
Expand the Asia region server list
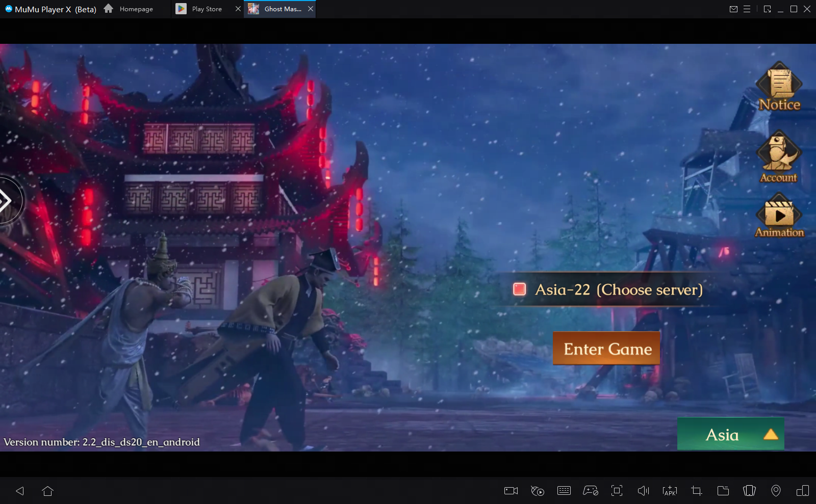tap(730, 434)
